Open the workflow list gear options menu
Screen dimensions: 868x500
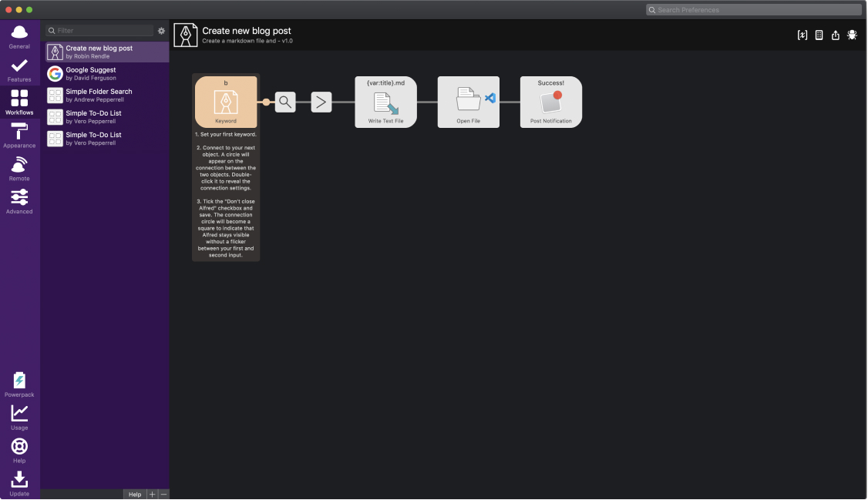[161, 31]
